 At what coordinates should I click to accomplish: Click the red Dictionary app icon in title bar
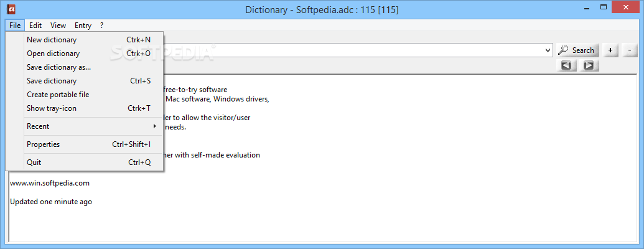[12, 8]
